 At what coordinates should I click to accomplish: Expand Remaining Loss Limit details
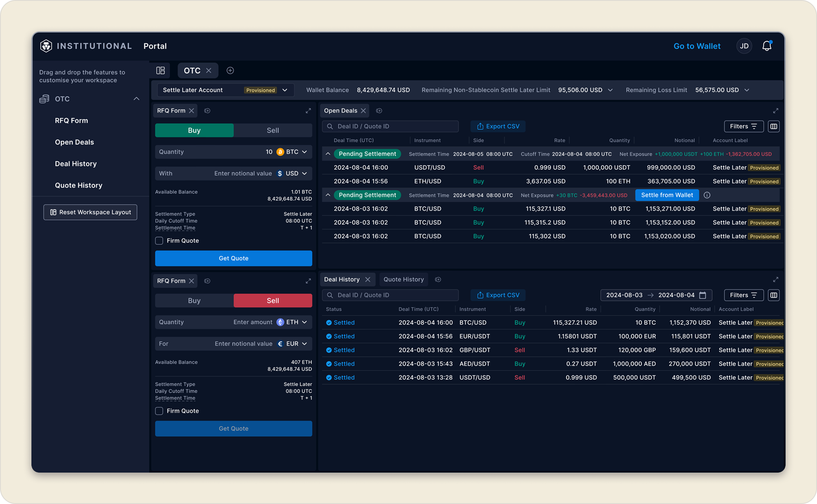747,90
